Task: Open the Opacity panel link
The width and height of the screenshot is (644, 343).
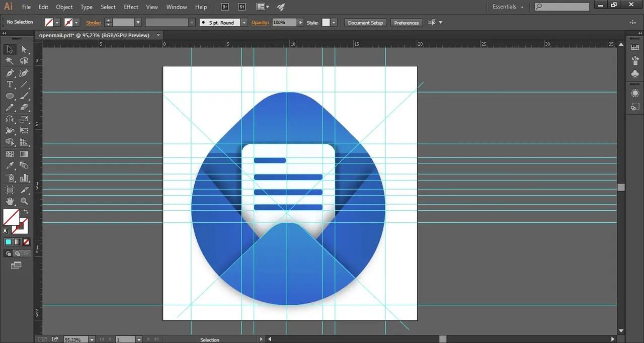Action: tap(261, 23)
